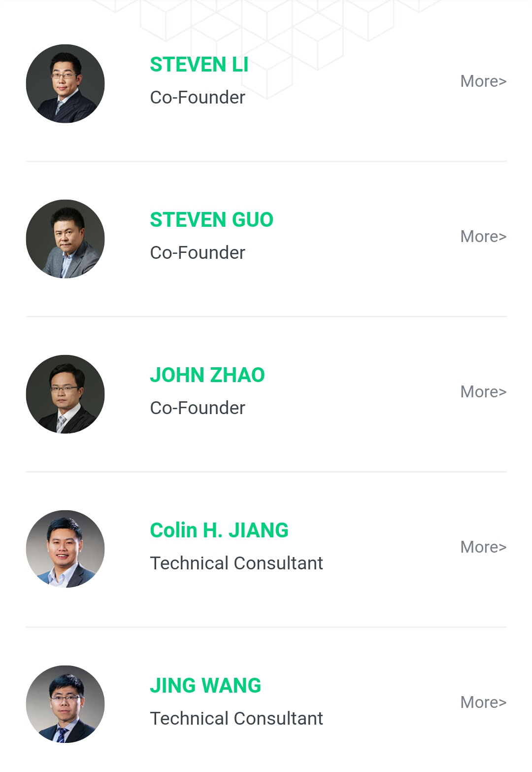Image resolution: width=532 pixels, height=772 pixels.
Task: Open John Zhao's profile photo
Action: coord(65,394)
